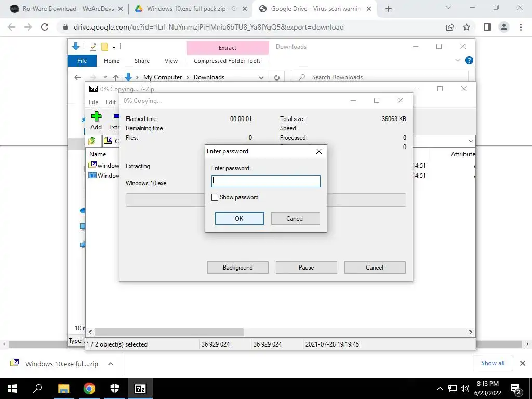Open the Windows Start menu
Viewport: 532px width, 399px height.
click(12, 389)
